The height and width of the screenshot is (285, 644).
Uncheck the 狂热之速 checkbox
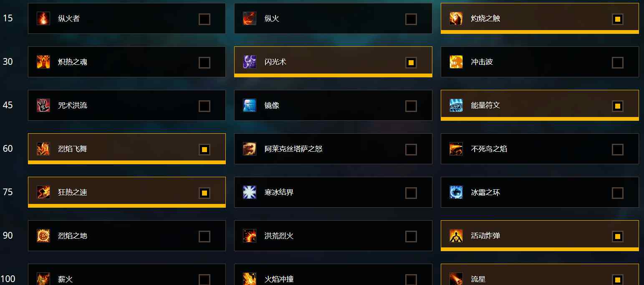click(205, 193)
